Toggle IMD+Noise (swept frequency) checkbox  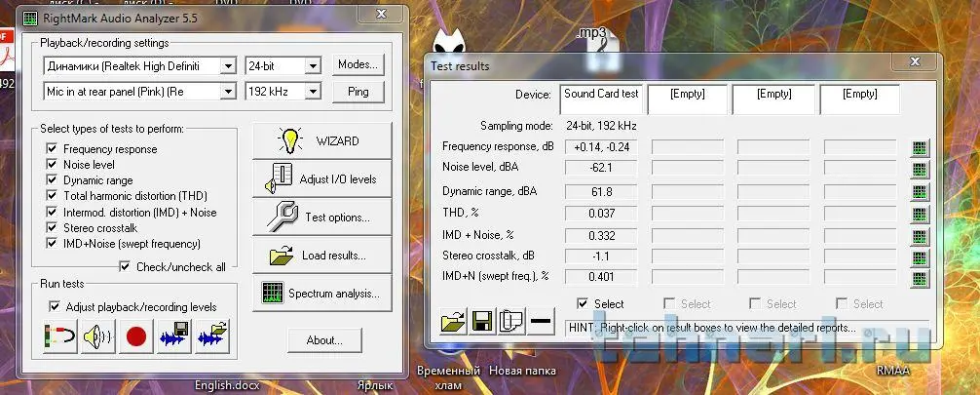[x=52, y=244]
